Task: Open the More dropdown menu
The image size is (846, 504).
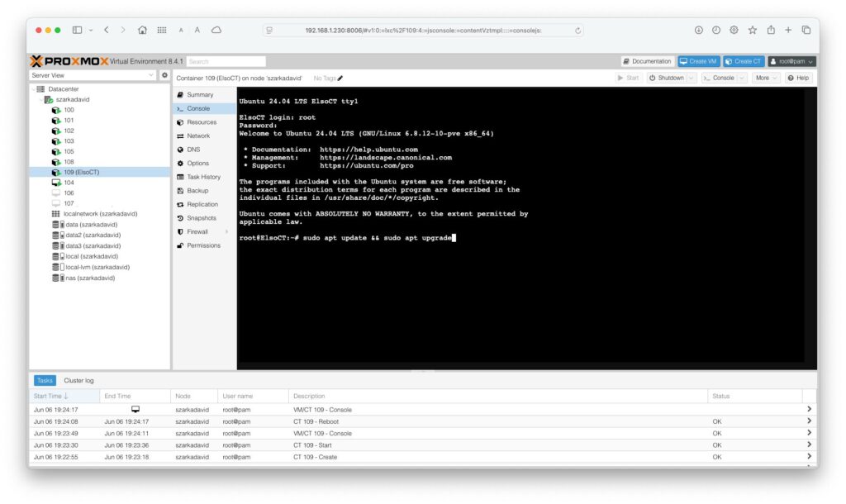Action: (766, 78)
